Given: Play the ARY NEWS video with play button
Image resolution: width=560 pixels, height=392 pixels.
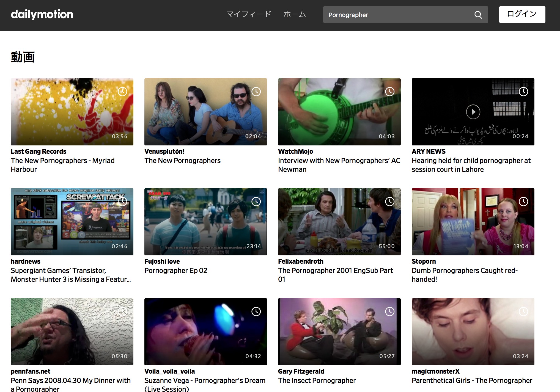Looking at the screenshot, I should pyautogui.click(x=473, y=112).
